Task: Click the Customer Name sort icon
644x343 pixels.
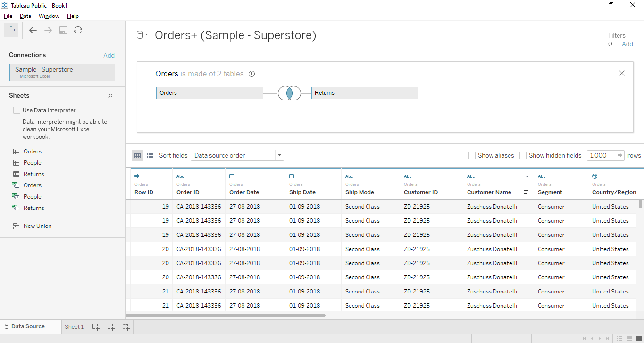Action: (526, 192)
